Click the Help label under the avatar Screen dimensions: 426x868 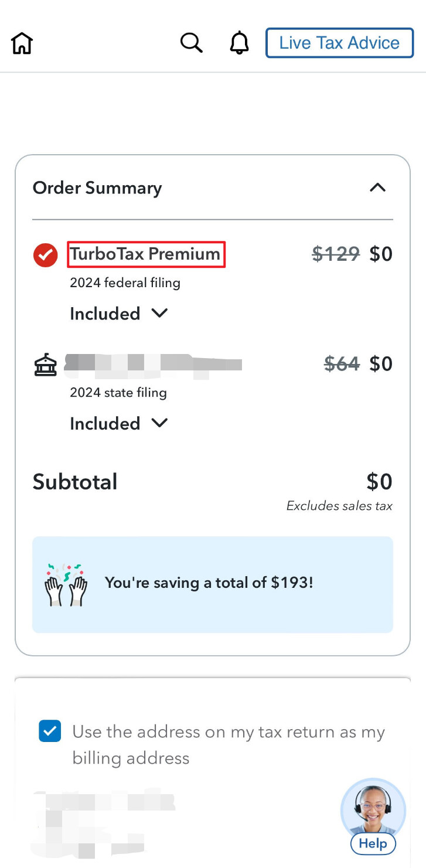tap(373, 843)
